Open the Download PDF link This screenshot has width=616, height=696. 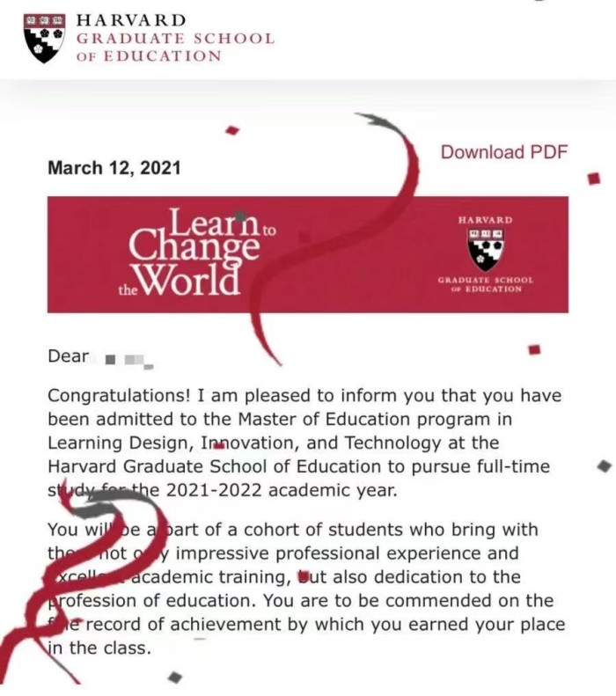coord(503,152)
